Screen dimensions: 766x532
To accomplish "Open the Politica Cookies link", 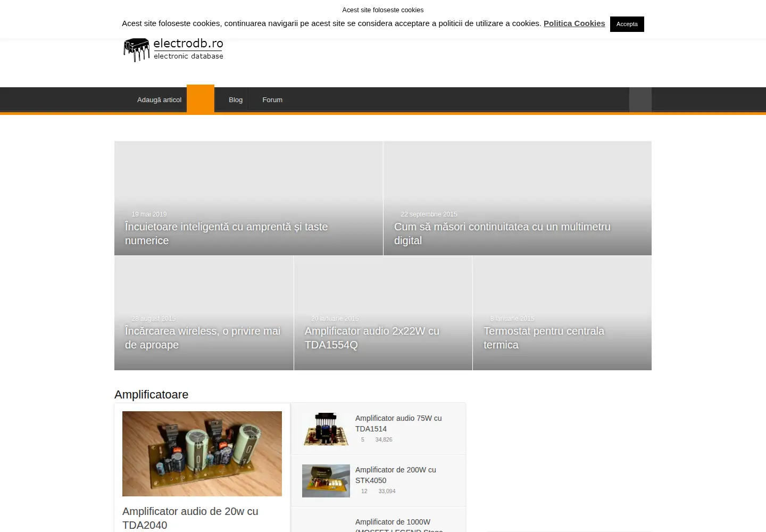I will 574,23.
